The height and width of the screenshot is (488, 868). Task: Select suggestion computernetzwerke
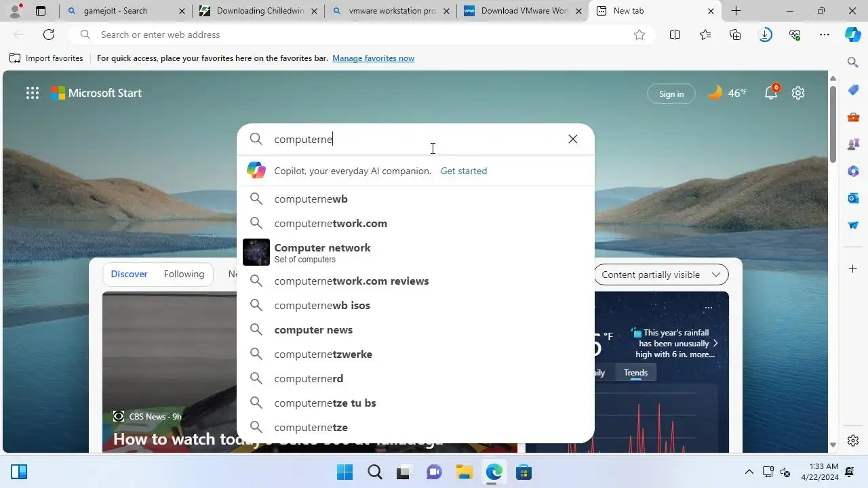click(415, 354)
